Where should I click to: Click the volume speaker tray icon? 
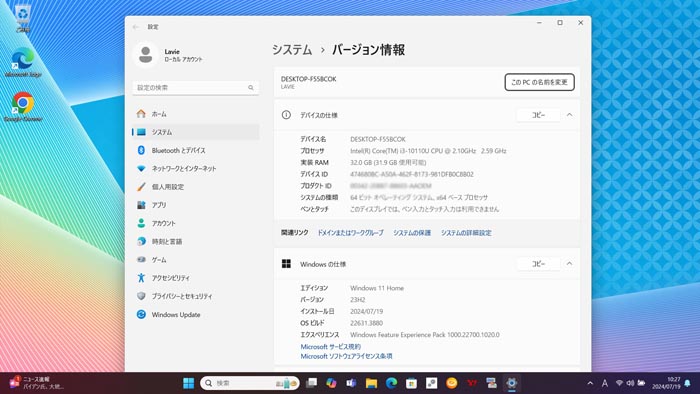[x=630, y=383]
